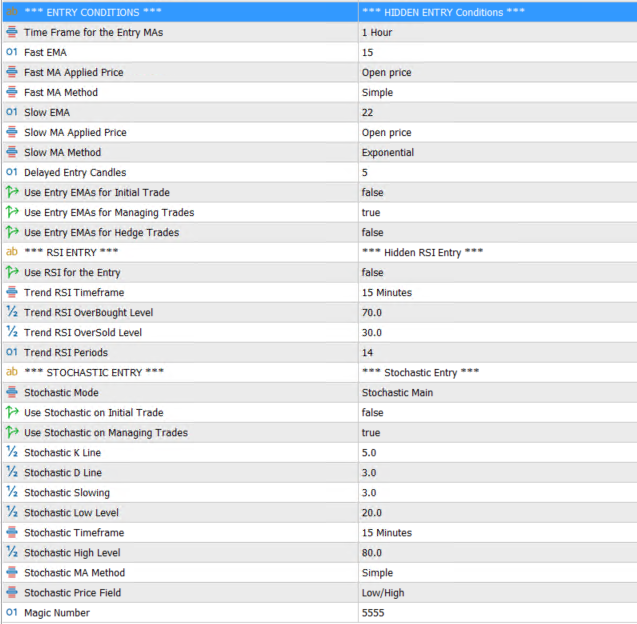Open the Slow MA Applied Price 'Open price' dropdown
Viewport: 637px width, 624px height.
click(498, 132)
